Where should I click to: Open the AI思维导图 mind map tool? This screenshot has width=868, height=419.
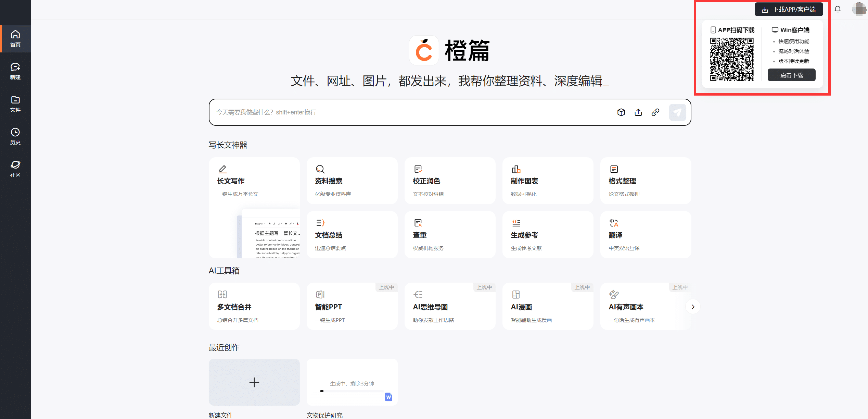(450, 306)
